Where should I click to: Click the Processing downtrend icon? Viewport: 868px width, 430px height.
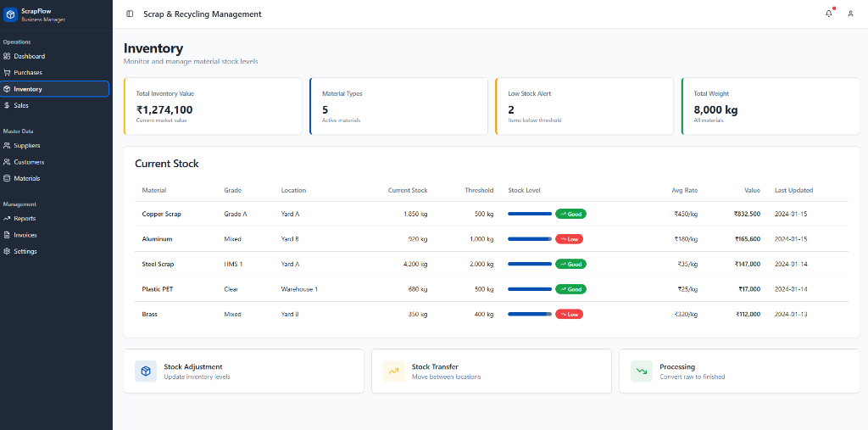click(642, 371)
